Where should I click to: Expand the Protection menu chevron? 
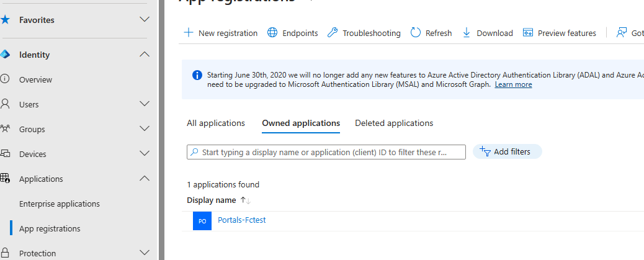[x=145, y=252]
